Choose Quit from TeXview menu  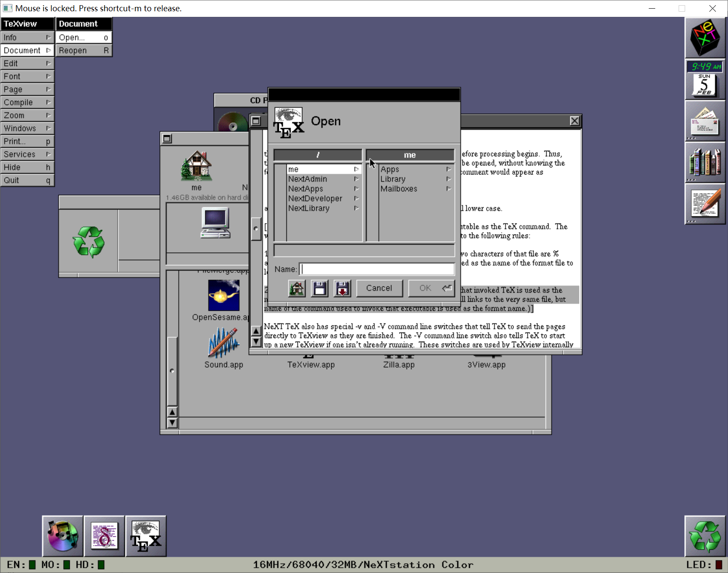[x=27, y=180]
